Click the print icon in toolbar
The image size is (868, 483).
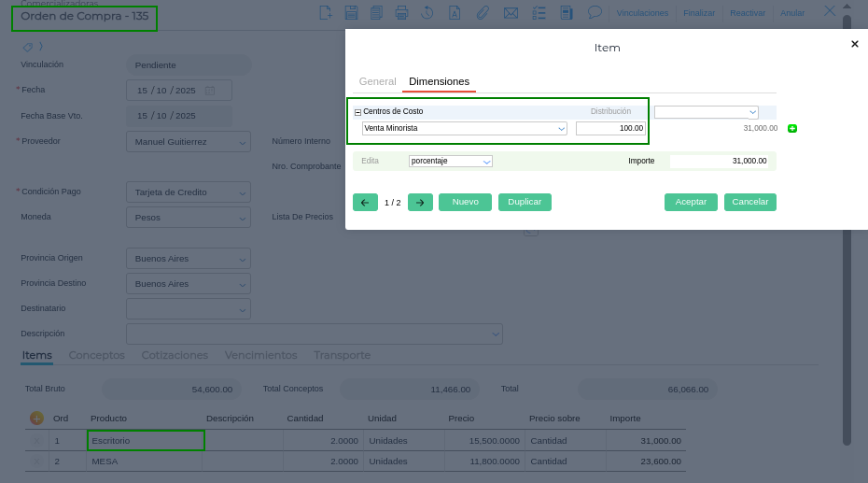tap(401, 13)
